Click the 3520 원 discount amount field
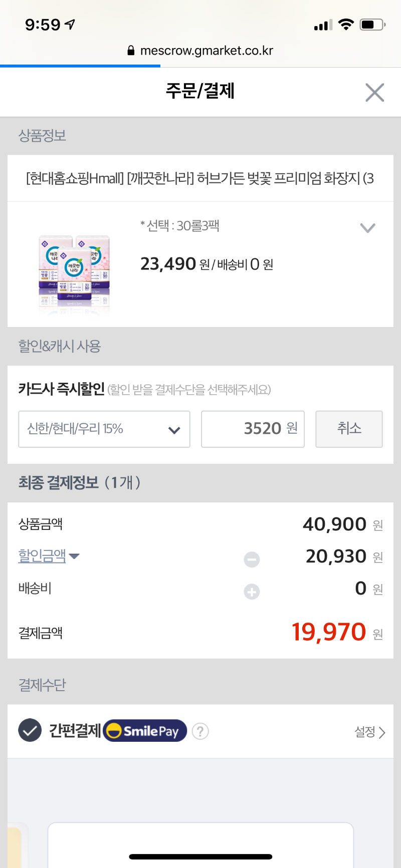This screenshot has width=401, height=868. point(253,429)
